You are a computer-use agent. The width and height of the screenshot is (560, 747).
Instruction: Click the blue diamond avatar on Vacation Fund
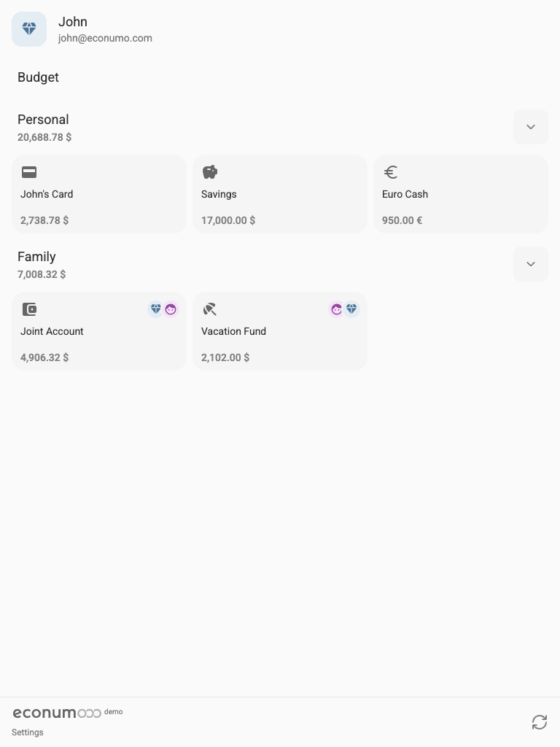[x=351, y=309]
